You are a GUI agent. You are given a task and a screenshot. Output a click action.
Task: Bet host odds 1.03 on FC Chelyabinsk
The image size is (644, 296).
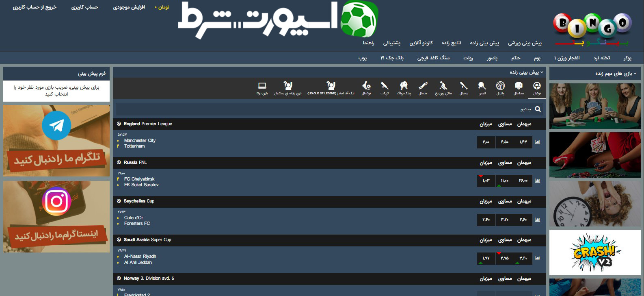click(x=486, y=181)
